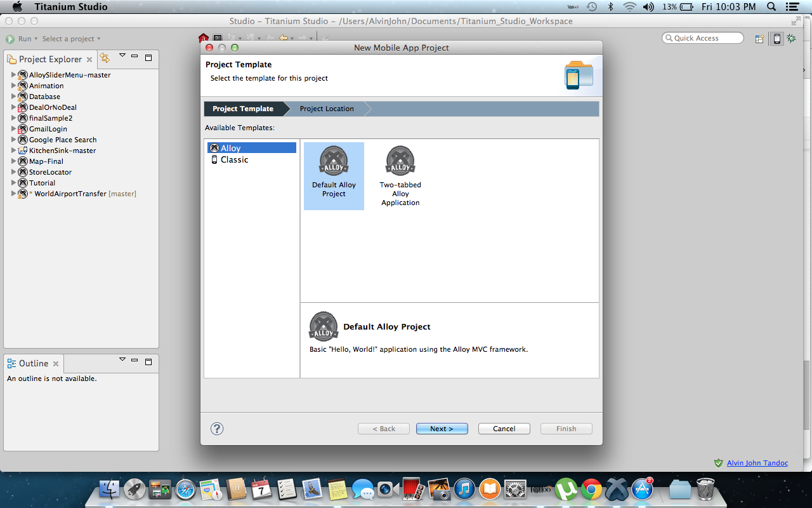
Task: Open the Run mode dropdown arrow
Action: [36, 39]
